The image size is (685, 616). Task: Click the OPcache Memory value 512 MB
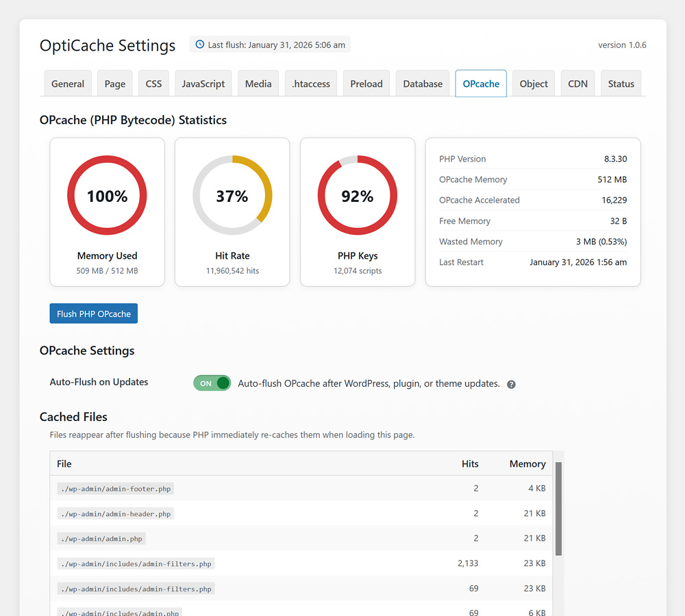(612, 179)
